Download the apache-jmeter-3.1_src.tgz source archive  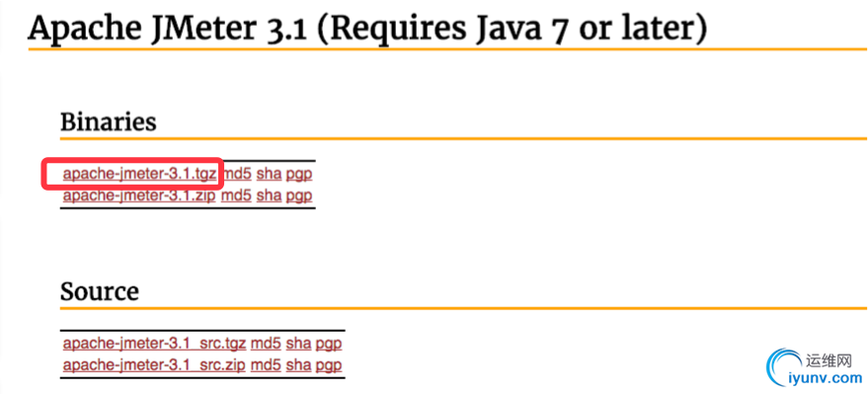[x=154, y=343]
